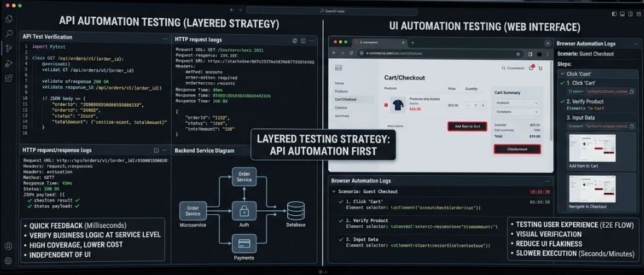Viewport: 644px width, 275px height.
Task: Open the Run and Debug sidebar icon
Action: pyautogui.click(x=8, y=63)
